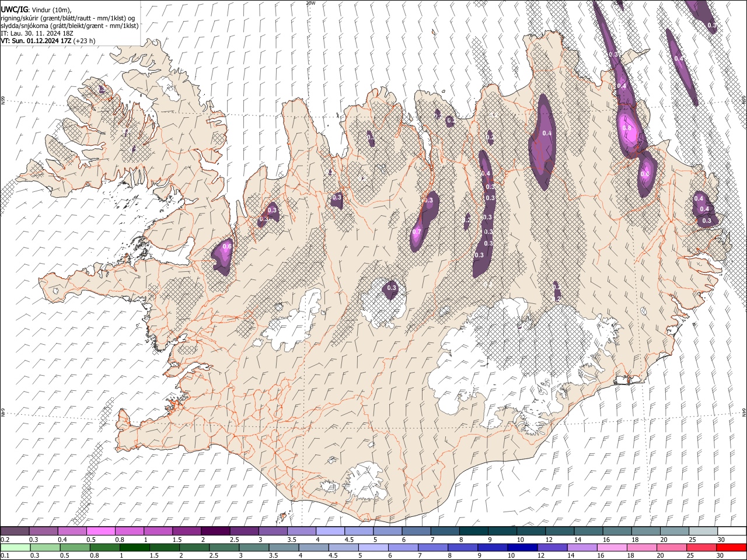Click the '0.7' snowfall value on the map

[x=417, y=232]
